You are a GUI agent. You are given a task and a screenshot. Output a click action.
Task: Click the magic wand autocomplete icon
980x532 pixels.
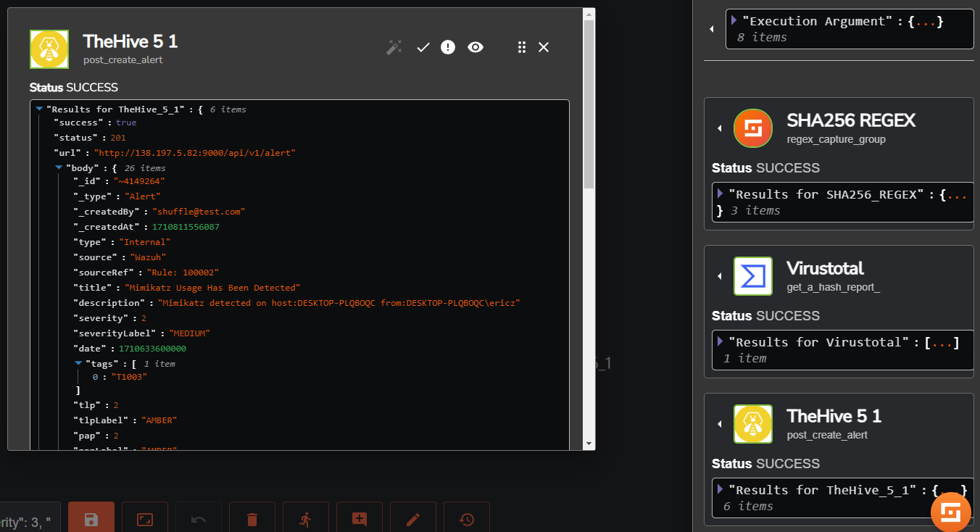click(x=394, y=47)
